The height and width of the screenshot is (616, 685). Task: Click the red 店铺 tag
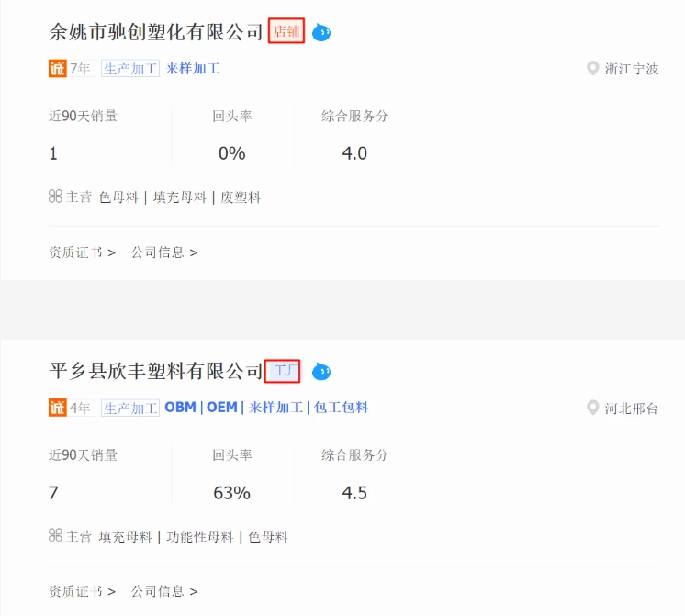click(x=286, y=30)
